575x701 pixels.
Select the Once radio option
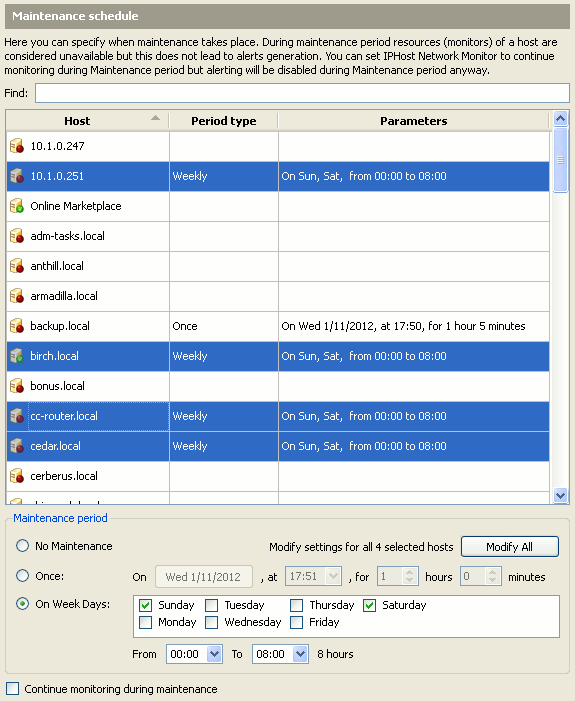22,575
